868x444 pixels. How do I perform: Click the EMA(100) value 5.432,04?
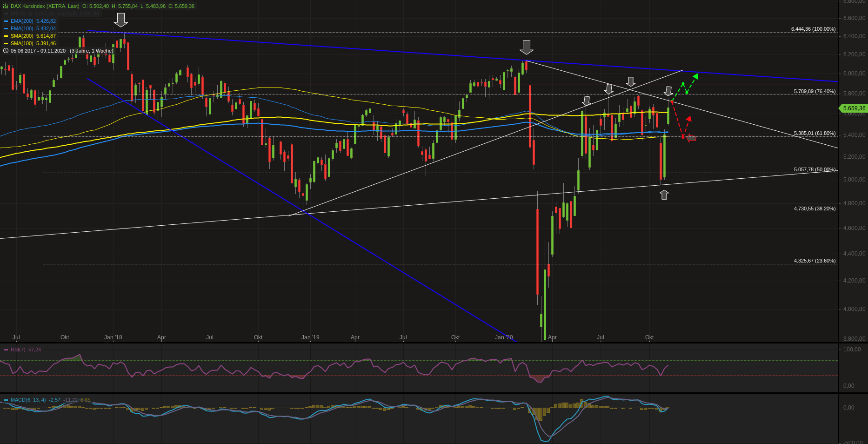[x=46, y=28]
